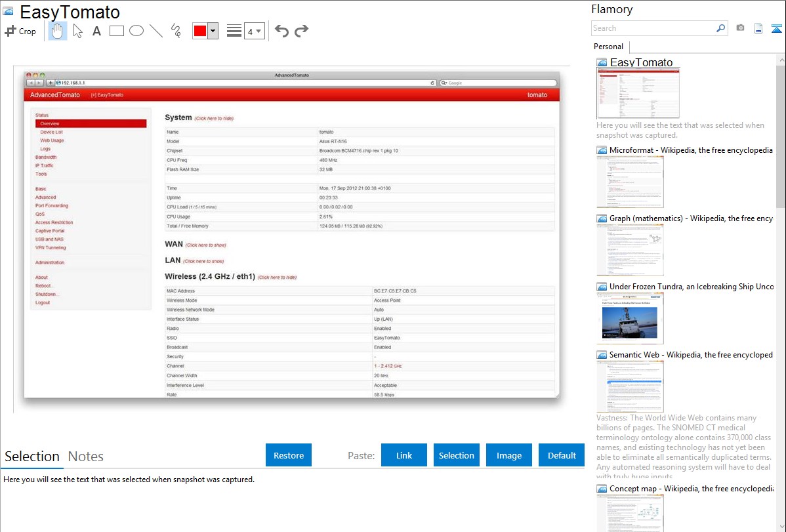Image resolution: width=786 pixels, height=532 pixels.
Task: Switch to the Notes tab
Action: [x=85, y=457]
